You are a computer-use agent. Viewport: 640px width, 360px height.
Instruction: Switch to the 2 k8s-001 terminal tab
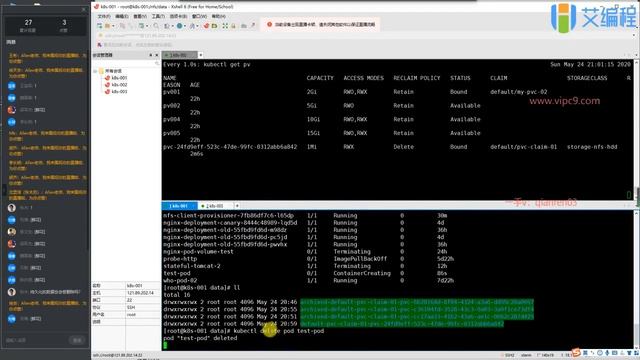click(x=215, y=206)
